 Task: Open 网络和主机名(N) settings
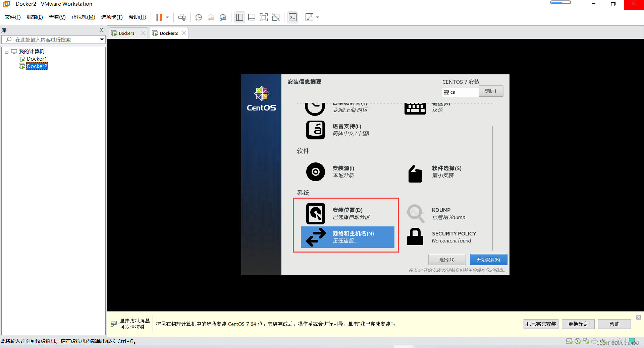click(347, 237)
